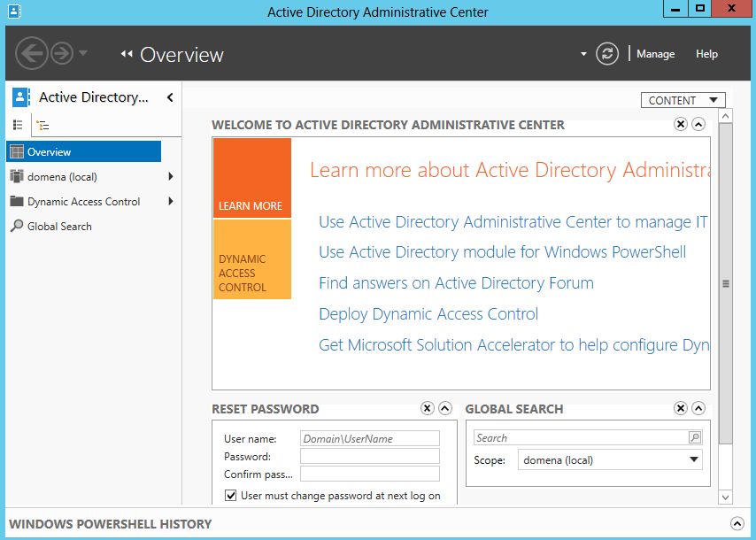Viewport: 756px width, 540px height.
Task: Click Deploy Dynamic Access Control link
Action: 428,314
